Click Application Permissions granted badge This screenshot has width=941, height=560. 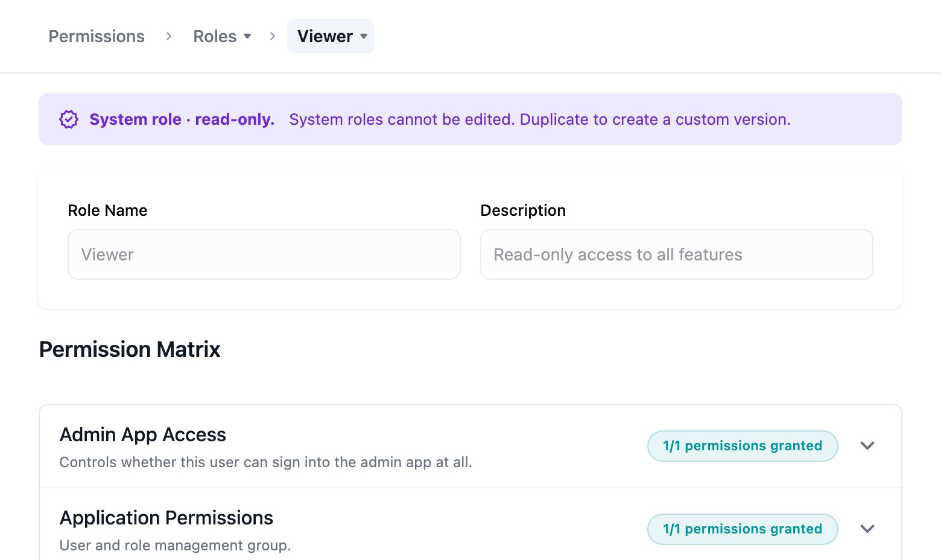(743, 529)
